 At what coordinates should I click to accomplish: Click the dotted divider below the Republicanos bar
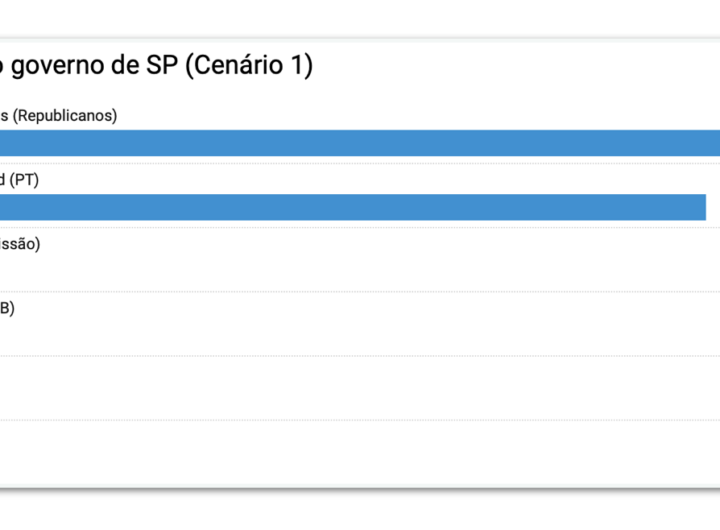pos(360,163)
